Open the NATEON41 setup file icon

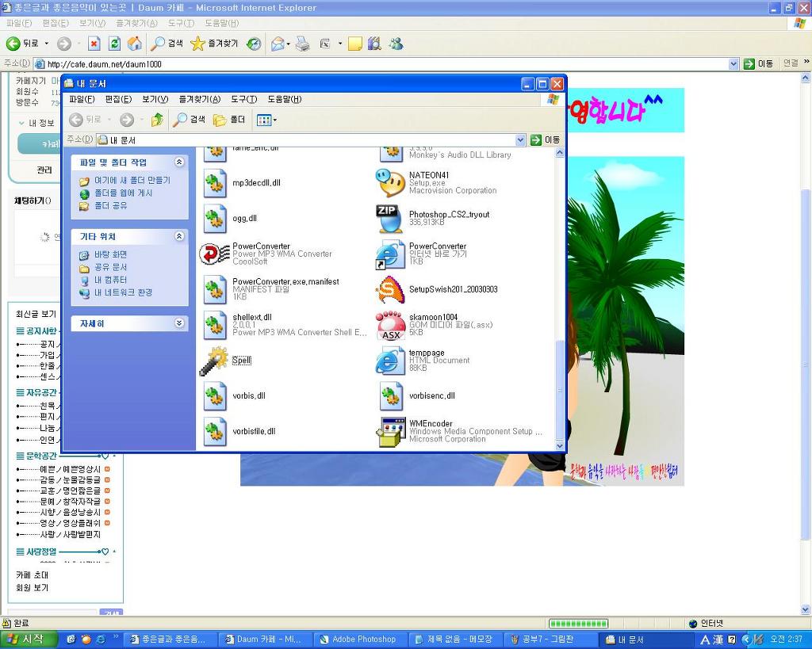tap(390, 183)
